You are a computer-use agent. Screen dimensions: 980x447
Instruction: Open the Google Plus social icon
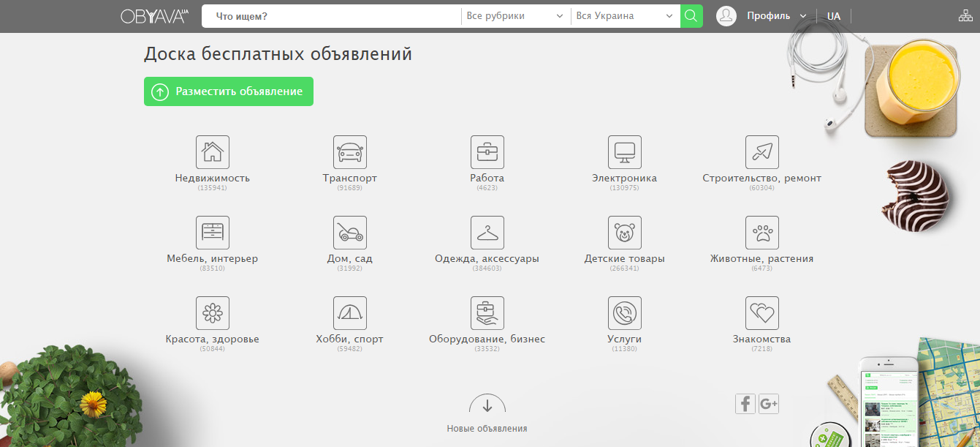point(769,403)
